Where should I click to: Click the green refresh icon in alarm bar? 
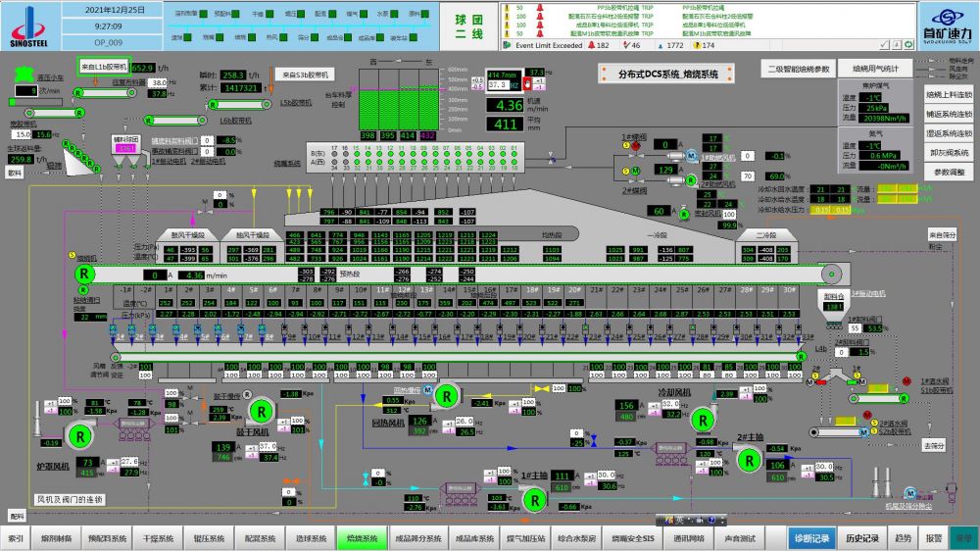908,45
